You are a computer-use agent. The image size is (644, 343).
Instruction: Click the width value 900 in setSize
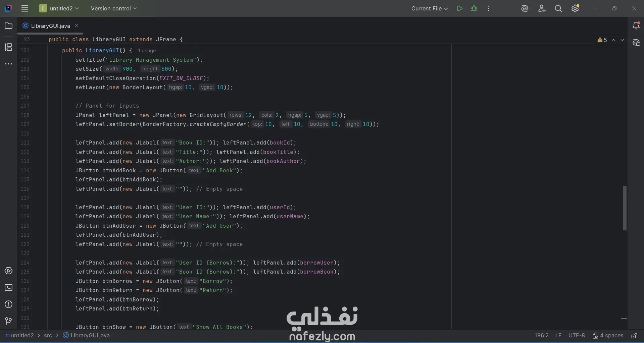click(x=128, y=69)
